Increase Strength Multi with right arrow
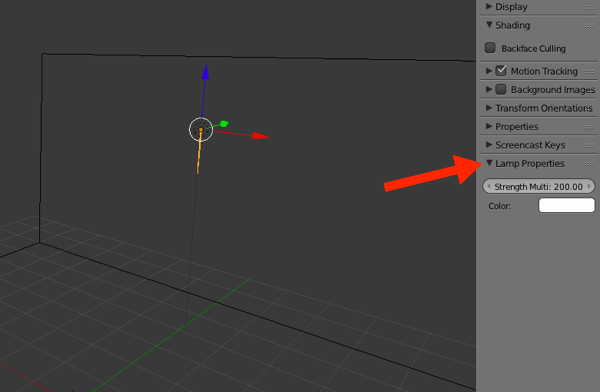The image size is (600, 392). [x=589, y=186]
